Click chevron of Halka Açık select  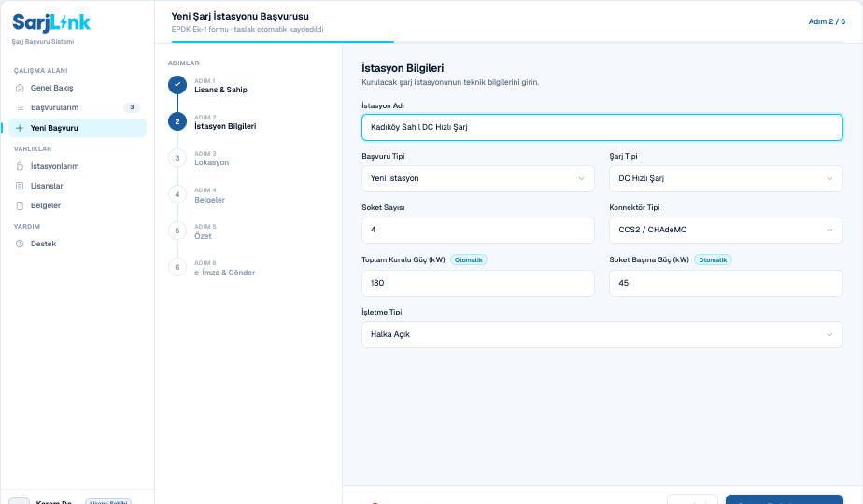pos(829,334)
